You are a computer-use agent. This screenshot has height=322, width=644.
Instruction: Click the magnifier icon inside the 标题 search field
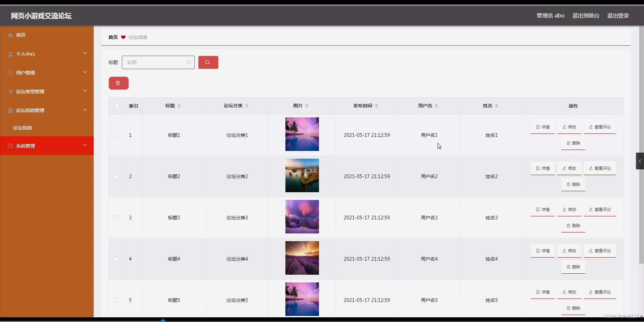click(189, 62)
